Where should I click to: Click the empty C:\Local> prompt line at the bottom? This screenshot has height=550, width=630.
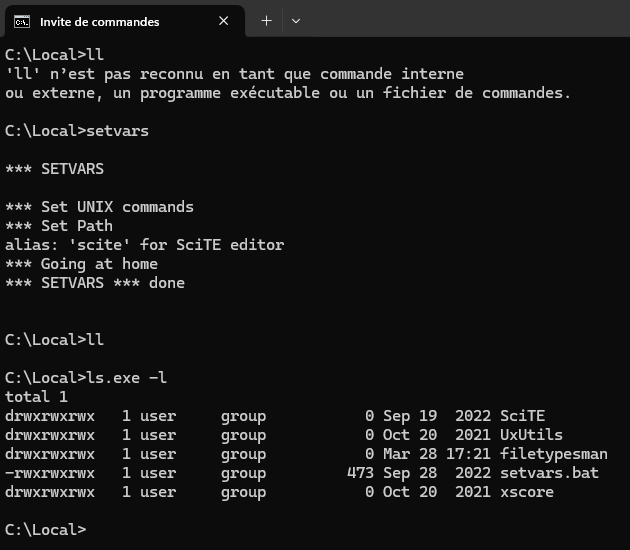tap(46, 530)
